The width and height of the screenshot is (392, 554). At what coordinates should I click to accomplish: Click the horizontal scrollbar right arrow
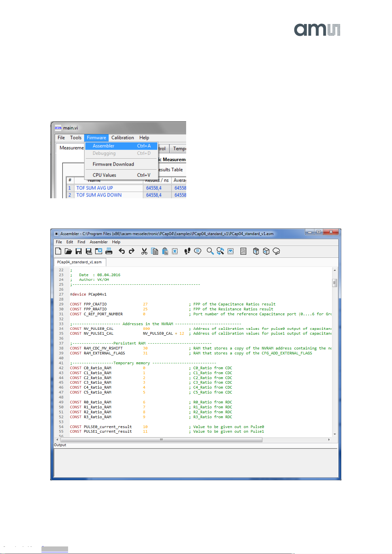point(329,440)
